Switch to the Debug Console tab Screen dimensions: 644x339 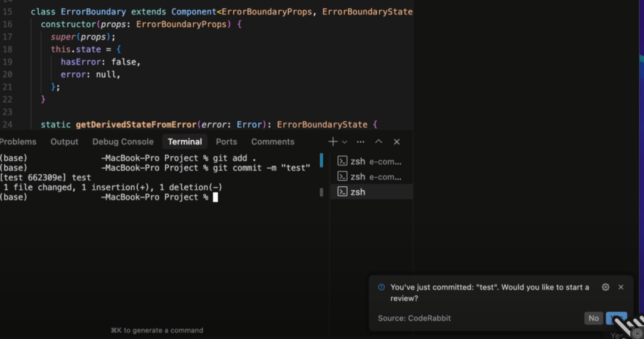pos(123,142)
